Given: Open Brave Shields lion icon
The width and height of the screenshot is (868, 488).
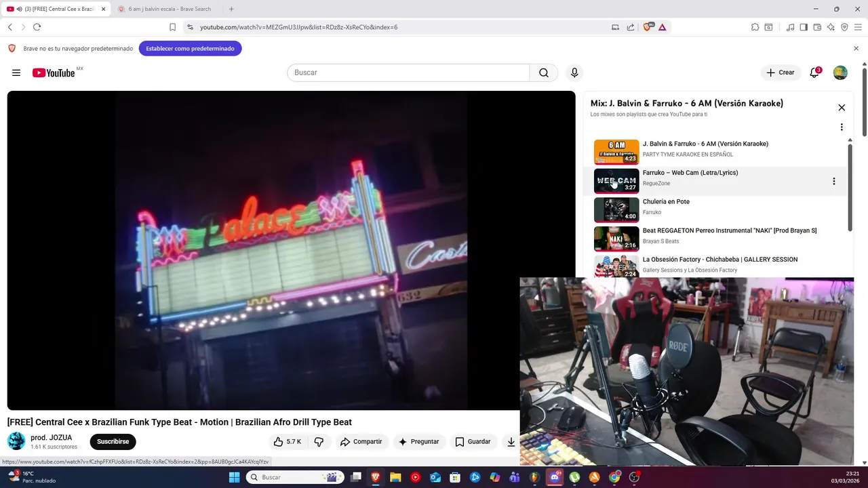Looking at the screenshot, I should point(648,27).
